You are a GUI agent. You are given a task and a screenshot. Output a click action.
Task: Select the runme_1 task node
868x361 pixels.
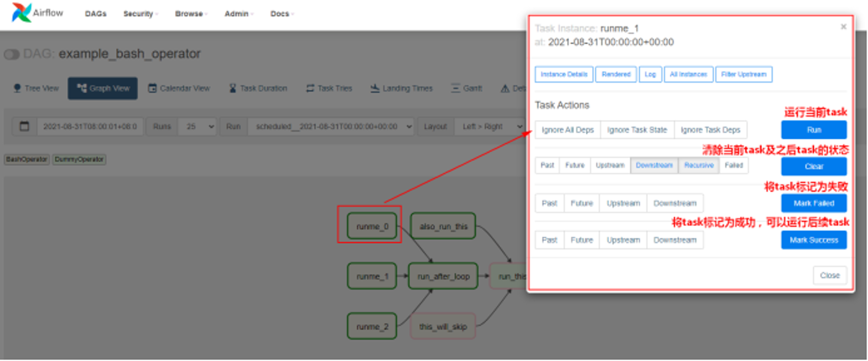[x=372, y=276]
